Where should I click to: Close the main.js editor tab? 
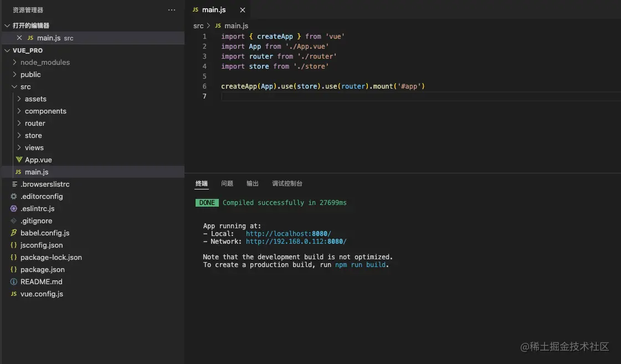coord(243,10)
